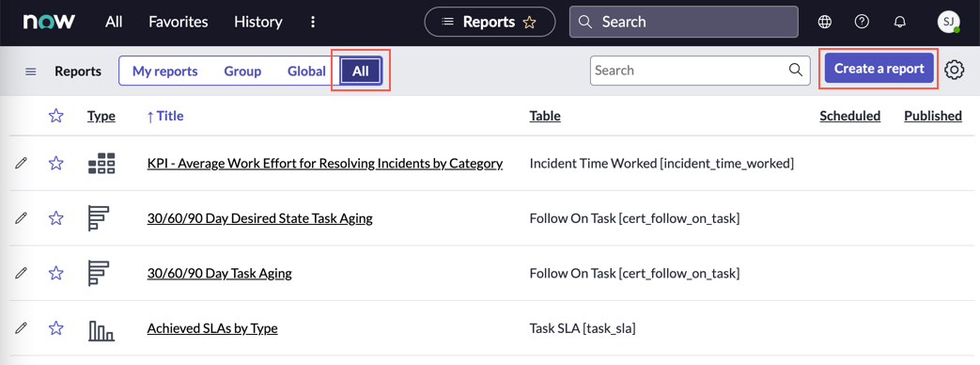Viewport: 980px width, 365px height.
Task: Open the History menu
Action: point(258,22)
